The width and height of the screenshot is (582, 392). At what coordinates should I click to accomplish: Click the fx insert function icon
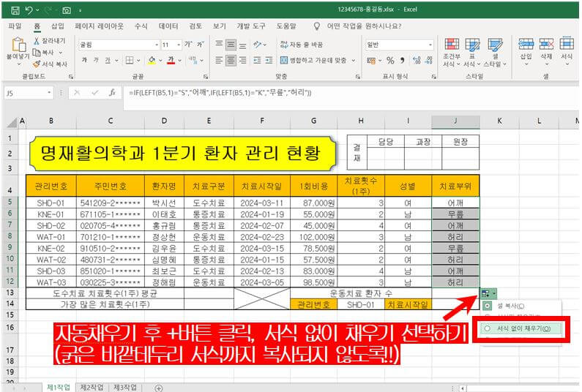click(112, 93)
